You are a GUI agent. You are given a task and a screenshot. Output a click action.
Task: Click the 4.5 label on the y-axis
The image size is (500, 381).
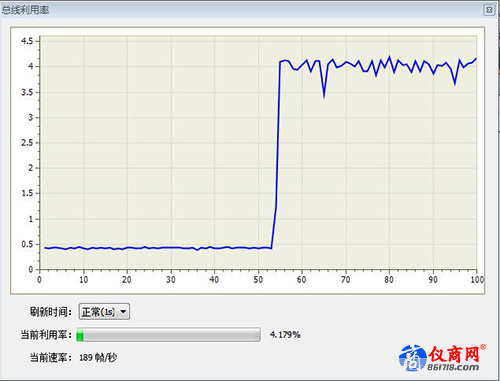tap(27, 41)
